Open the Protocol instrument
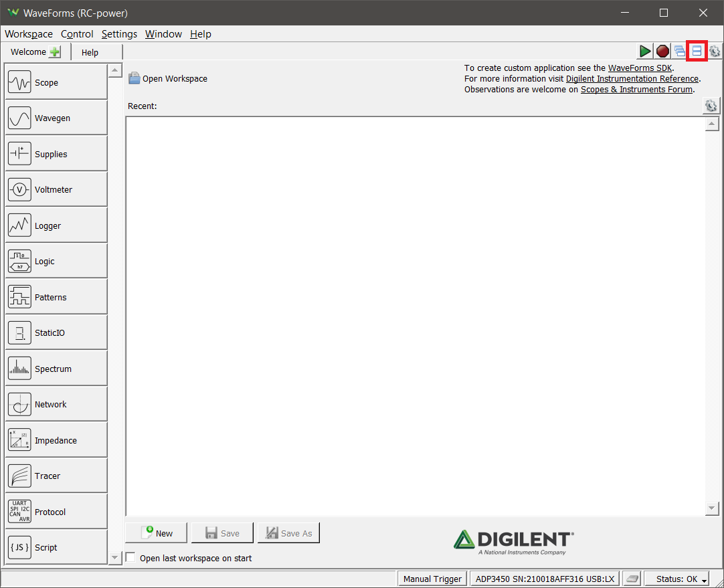This screenshot has width=724, height=588. tap(56, 511)
